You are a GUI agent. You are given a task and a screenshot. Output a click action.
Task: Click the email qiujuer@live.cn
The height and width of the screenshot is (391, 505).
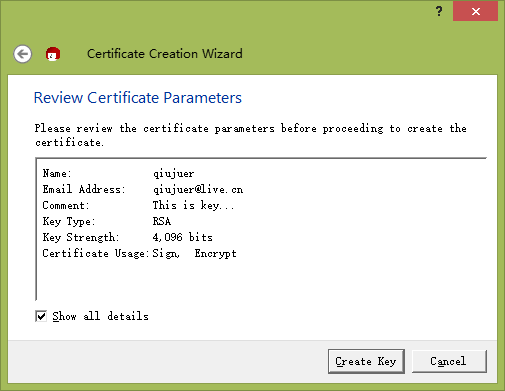point(198,189)
